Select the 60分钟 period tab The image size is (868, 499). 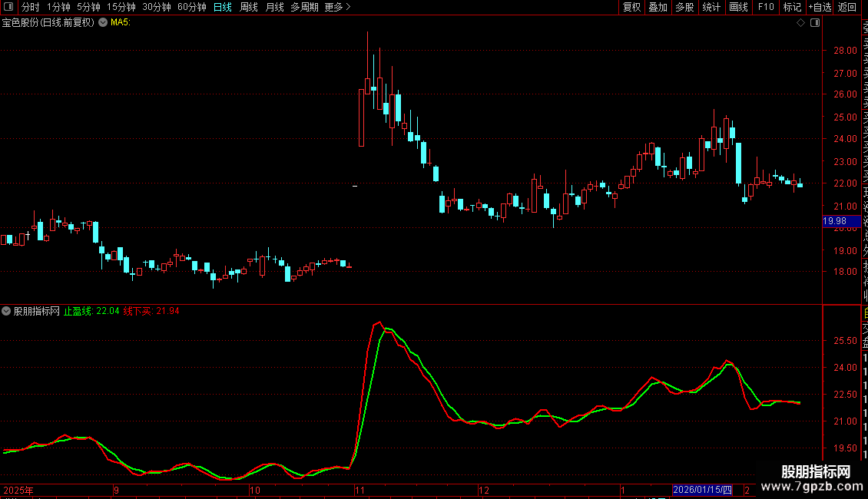pyautogui.click(x=191, y=7)
